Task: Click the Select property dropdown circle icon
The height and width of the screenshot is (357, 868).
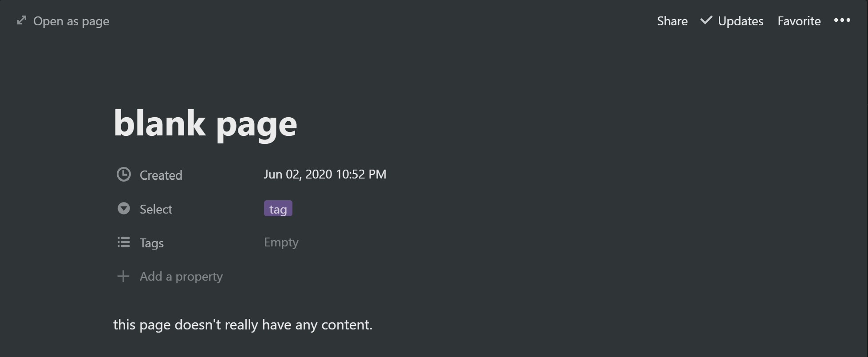Action: pos(124,208)
